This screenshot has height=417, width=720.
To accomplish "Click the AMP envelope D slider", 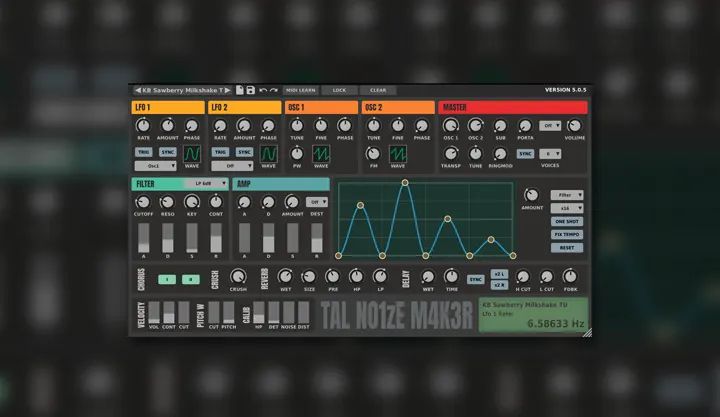I will (x=269, y=238).
